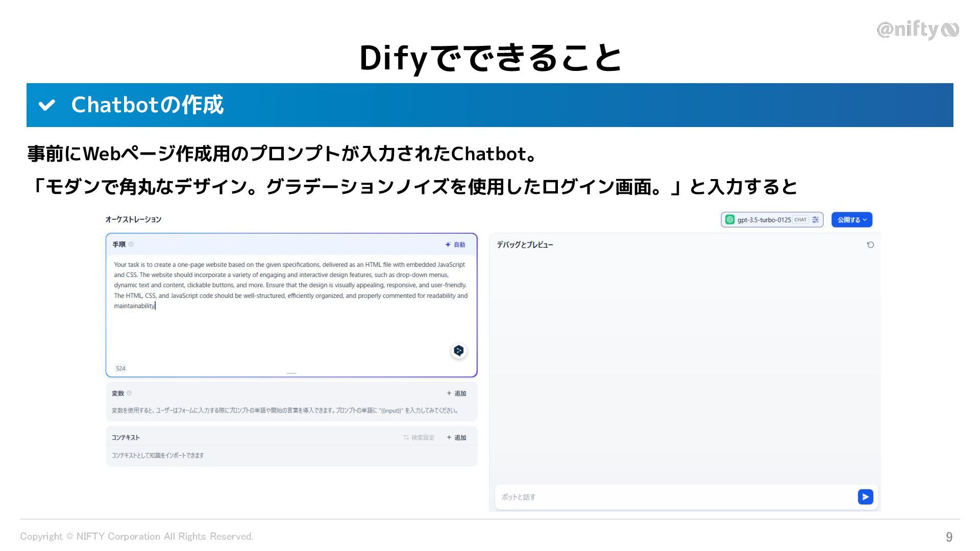Click the nifty logo at top right
The width and height of the screenshot is (980, 551).
917,30
